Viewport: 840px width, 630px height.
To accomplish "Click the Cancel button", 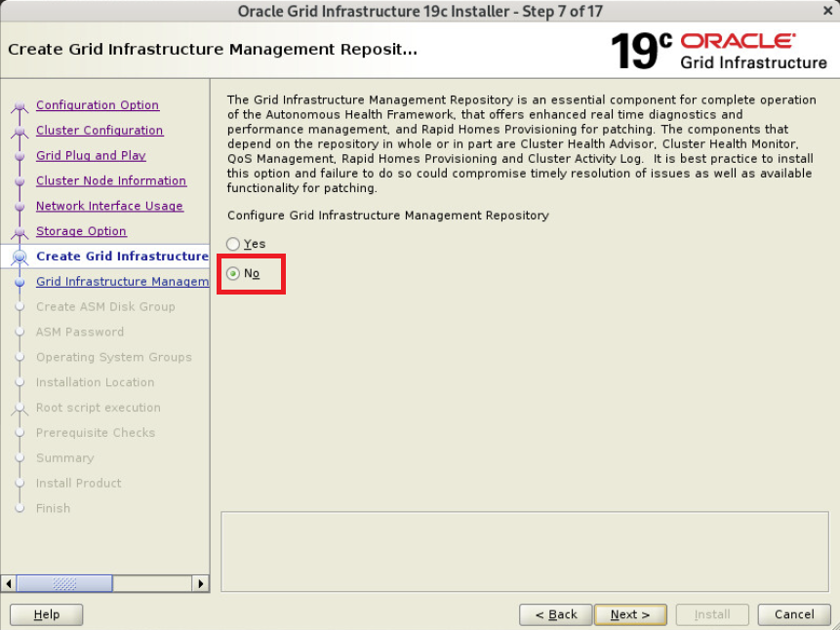I will coord(794,614).
